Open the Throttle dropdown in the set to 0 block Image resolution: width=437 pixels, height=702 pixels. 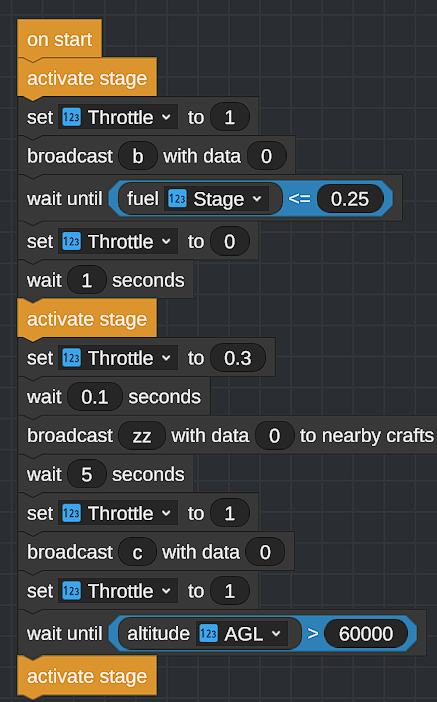pos(118,241)
